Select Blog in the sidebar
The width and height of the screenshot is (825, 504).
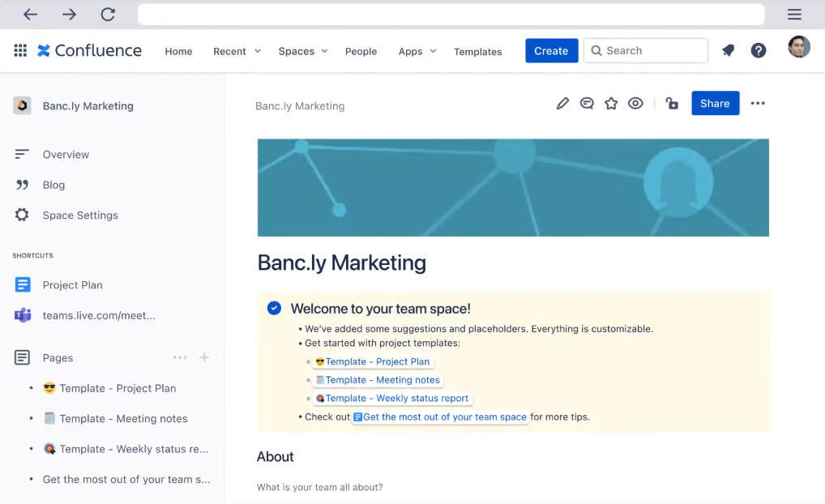(53, 185)
